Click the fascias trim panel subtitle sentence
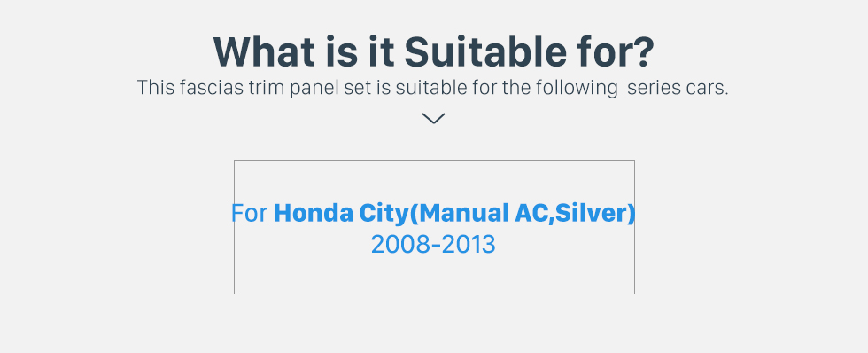The height and width of the screenshot is (353, 868). 432,88
